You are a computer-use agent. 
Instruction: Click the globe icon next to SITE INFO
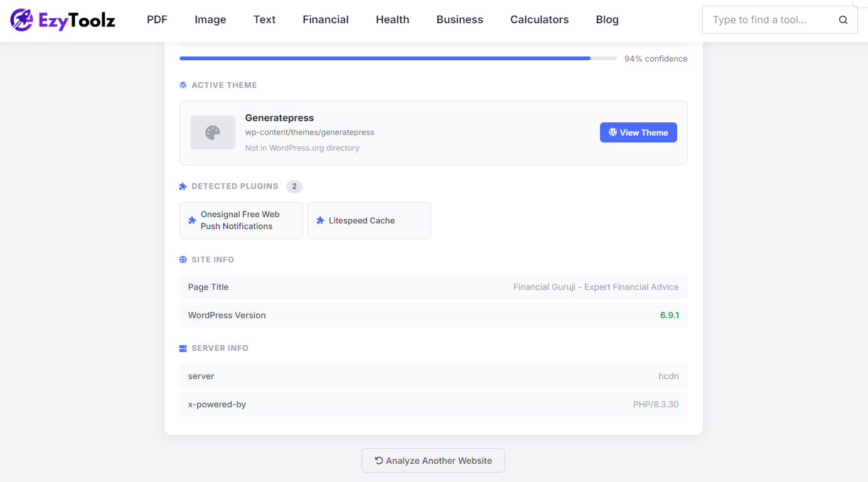[x=182, y=259]
